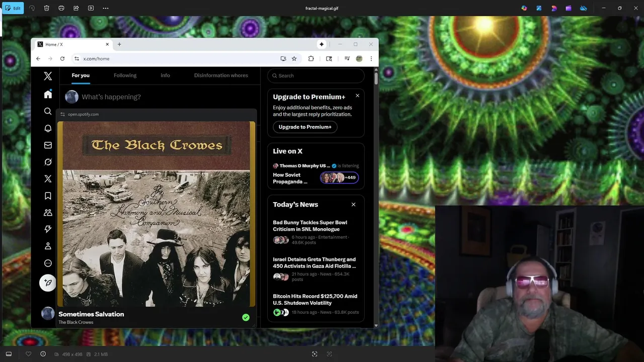Open file info icon in Photos status bar

pyautogui.click(x=43, y=354)
